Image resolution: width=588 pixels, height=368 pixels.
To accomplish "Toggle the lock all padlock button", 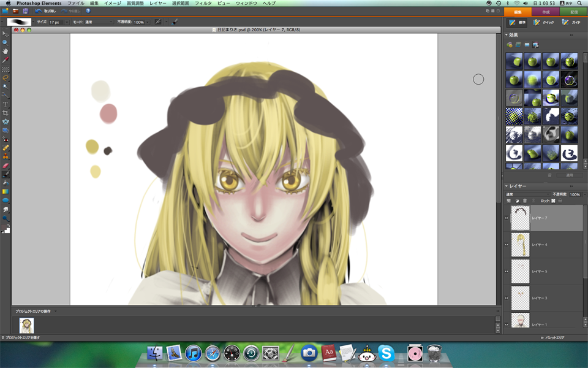I will [560, 201].
